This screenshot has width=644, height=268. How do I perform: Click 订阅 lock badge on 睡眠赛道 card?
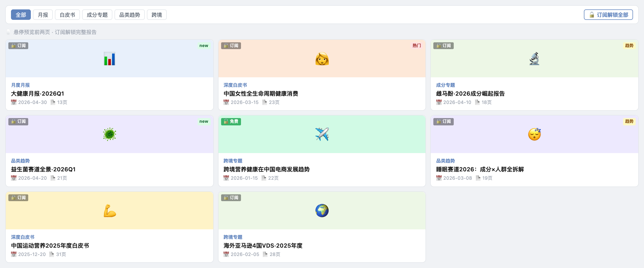point(444,121)
